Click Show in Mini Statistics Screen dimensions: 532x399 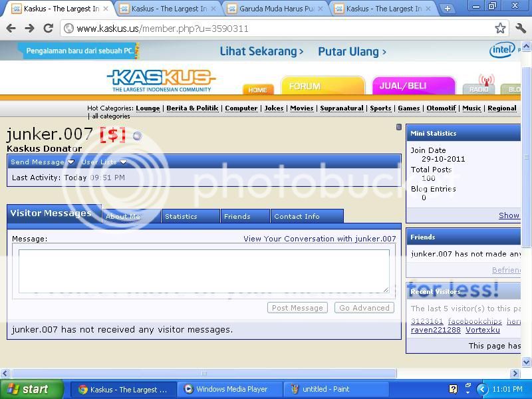(509, 215)
